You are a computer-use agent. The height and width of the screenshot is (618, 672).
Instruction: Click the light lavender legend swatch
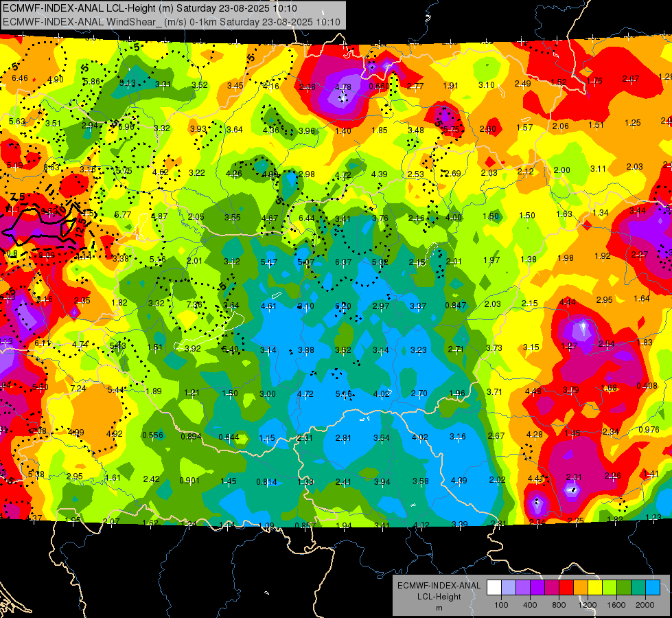(x=508, y=588)
